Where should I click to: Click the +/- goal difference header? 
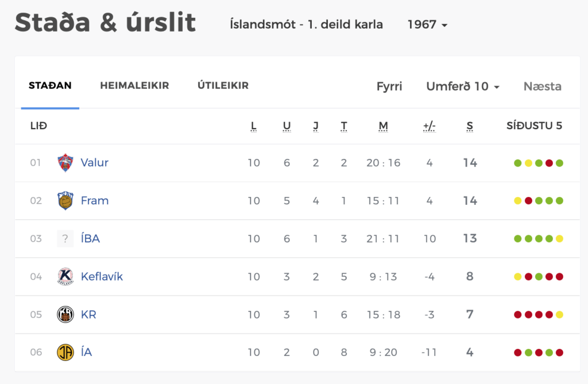click(430, 126)
